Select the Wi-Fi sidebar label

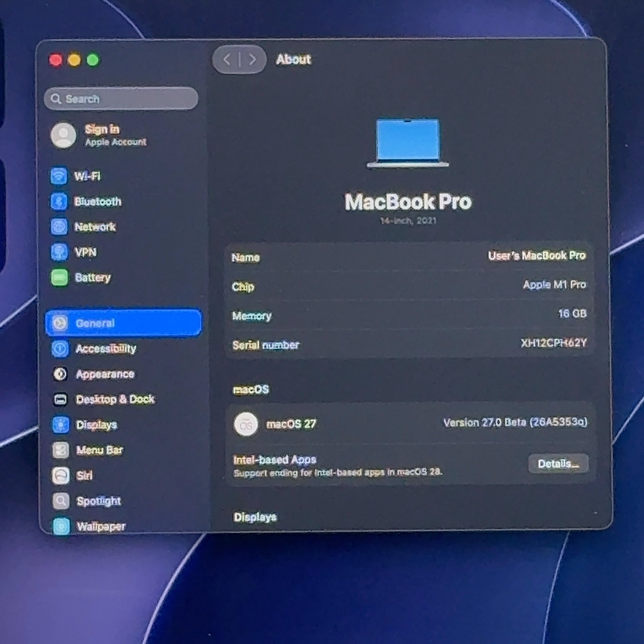tap(87, 176)
